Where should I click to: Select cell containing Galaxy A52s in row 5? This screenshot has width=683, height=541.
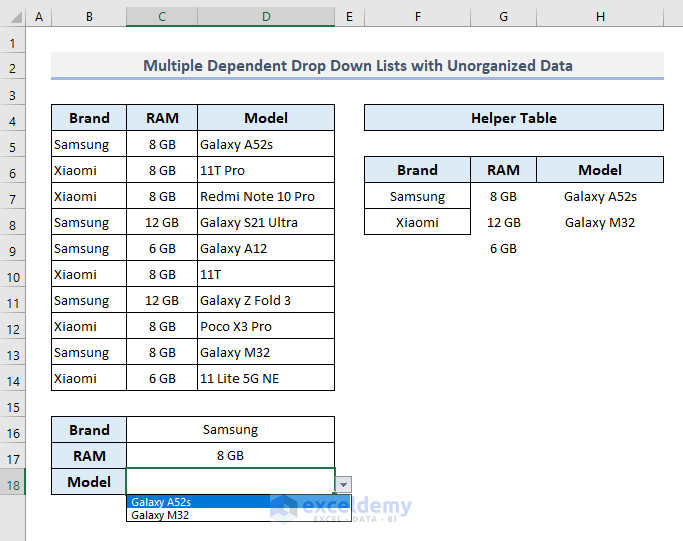[x=266, y=144]
